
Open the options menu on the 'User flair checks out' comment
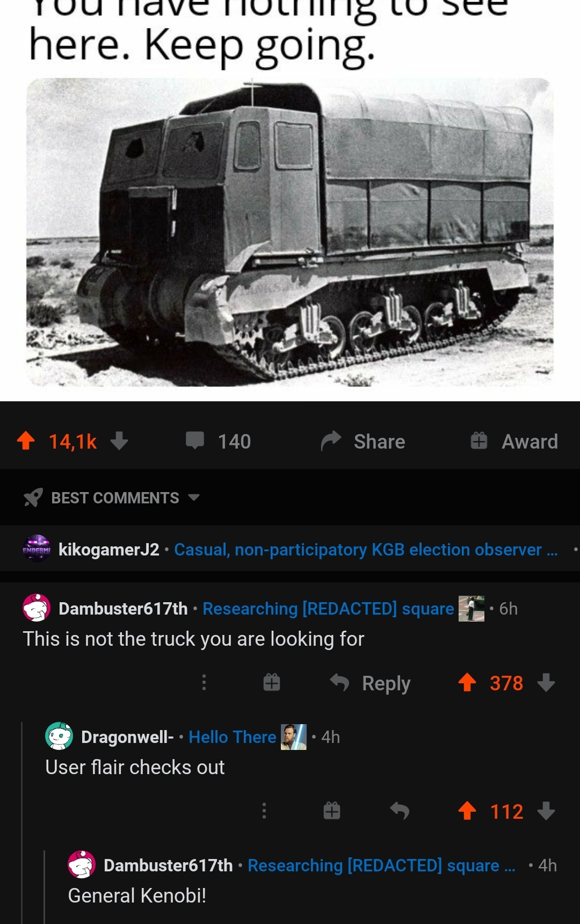pos(264,811)
